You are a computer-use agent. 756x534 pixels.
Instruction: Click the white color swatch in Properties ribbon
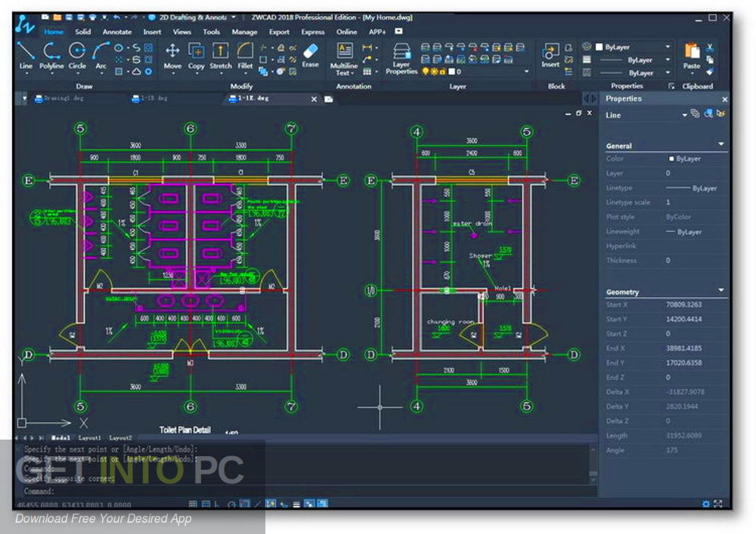(600, 47)
